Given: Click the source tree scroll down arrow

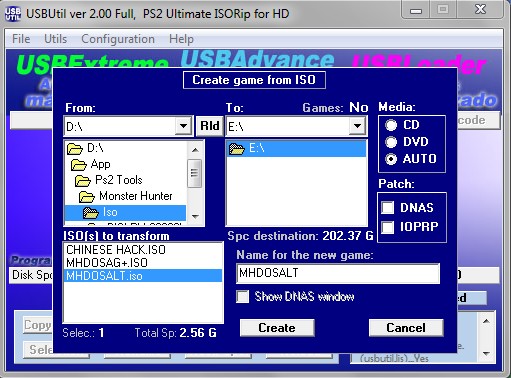Looking at the screenshot, I should pyautogui.click(x=195, y=216).
